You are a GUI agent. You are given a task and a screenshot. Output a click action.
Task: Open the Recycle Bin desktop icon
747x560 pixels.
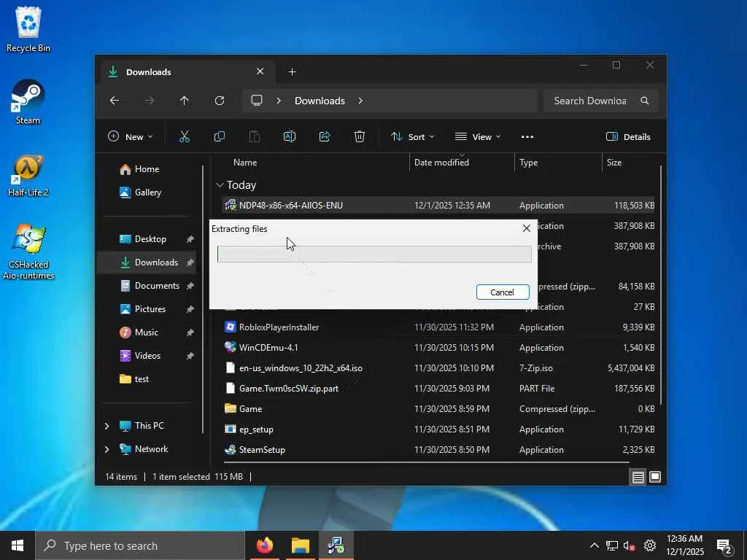28,29
